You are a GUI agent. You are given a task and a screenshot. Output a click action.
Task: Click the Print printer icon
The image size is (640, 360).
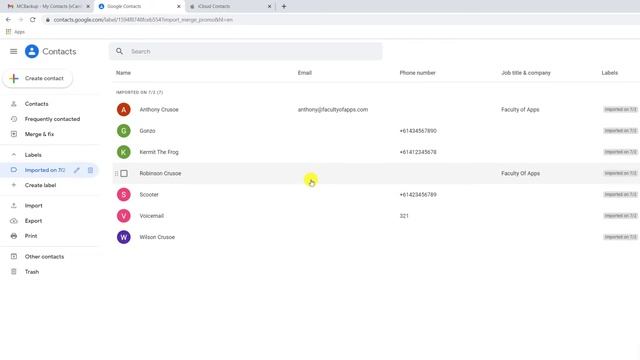[x=13, y=236]
